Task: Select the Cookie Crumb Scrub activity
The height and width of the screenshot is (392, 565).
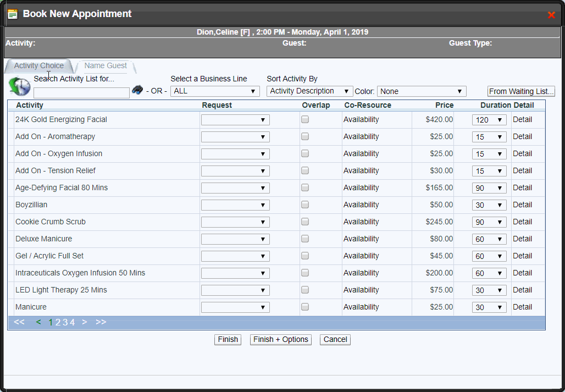Action: coord(51,222)
